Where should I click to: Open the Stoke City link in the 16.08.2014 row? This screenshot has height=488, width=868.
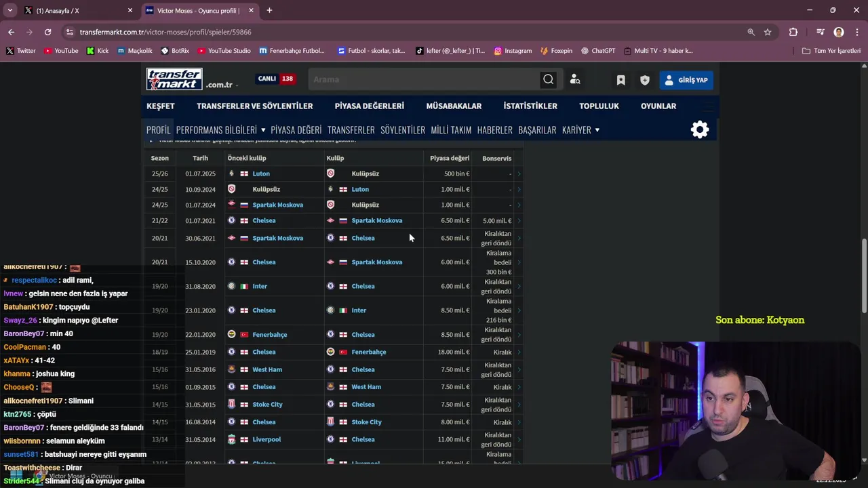[366, 422]
